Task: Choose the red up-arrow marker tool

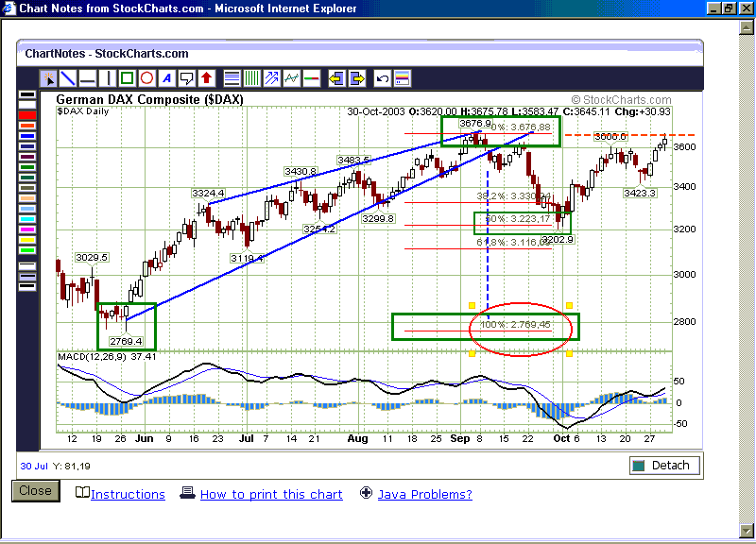Action: coord(206,78)
